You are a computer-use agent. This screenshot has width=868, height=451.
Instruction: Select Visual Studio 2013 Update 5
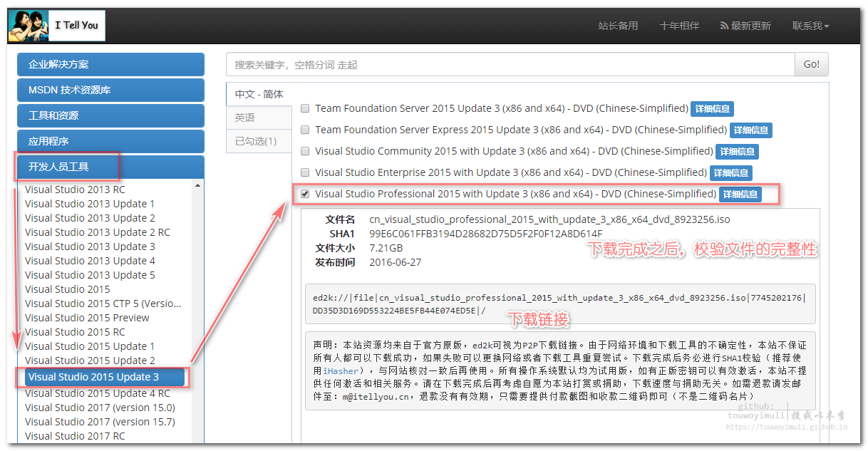(90, 275)
